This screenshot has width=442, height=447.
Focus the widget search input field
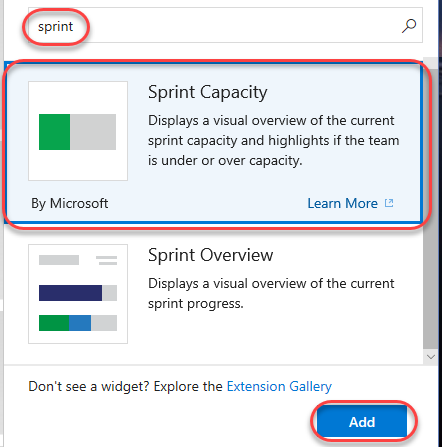coord(225,25)
